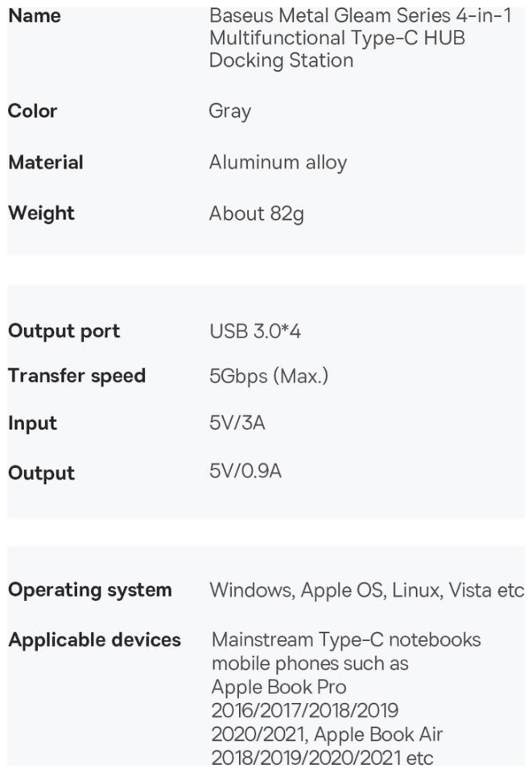Click the "Operating system" label

tap(89, 589)
